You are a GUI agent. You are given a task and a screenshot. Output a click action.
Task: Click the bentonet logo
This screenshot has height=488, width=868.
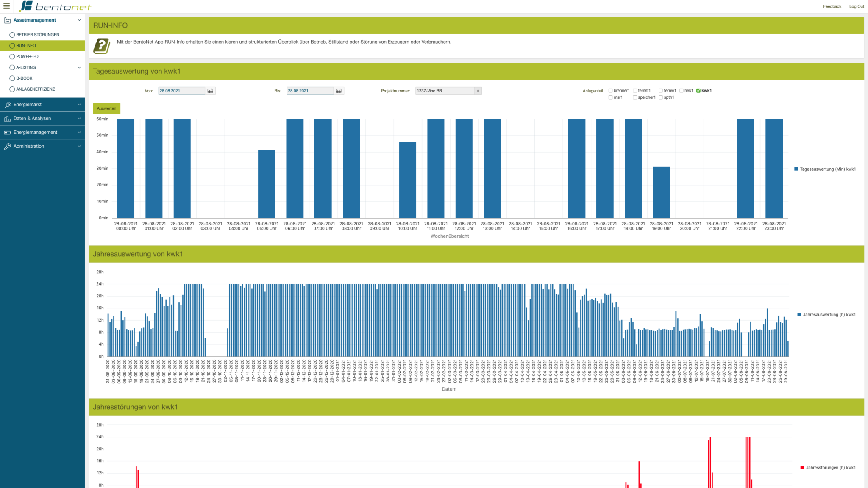click(x=56, y=6)
